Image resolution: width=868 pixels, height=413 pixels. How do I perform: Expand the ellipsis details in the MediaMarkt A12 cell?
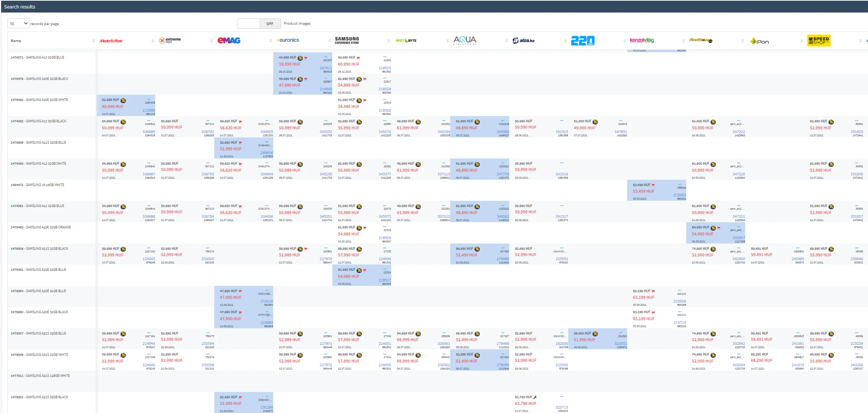tap(149, 120)
